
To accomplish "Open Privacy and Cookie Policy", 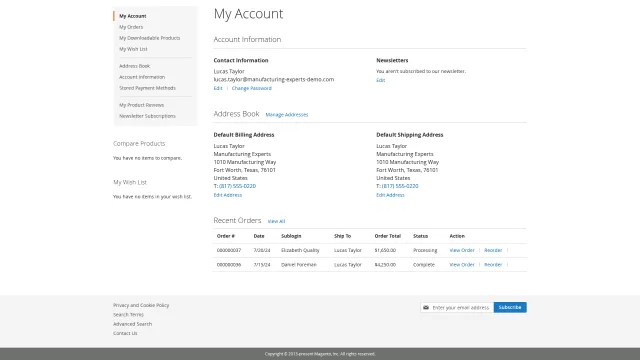I will [x=141, y=305].
